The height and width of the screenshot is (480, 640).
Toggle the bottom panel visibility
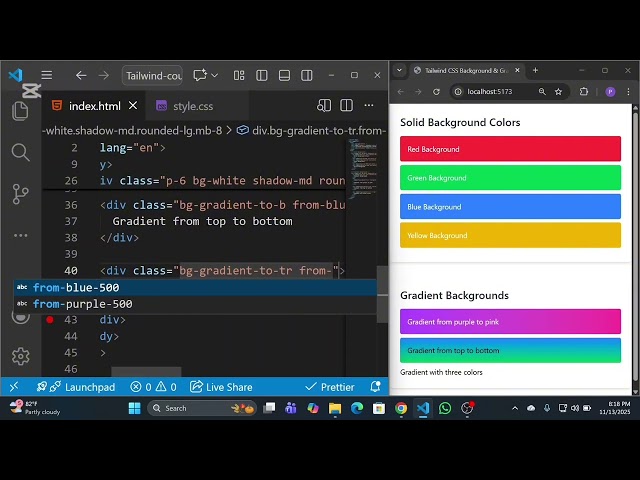coord(284,76)
